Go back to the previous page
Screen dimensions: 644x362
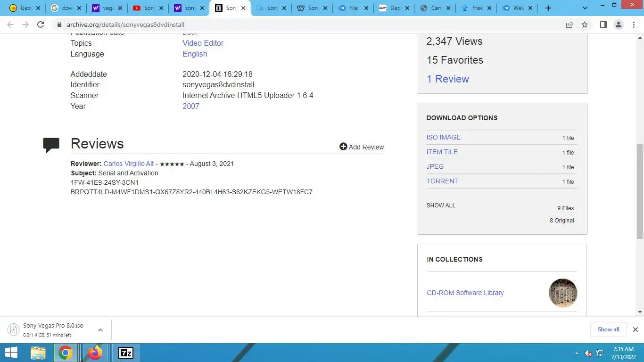click(x=10, y=25)
